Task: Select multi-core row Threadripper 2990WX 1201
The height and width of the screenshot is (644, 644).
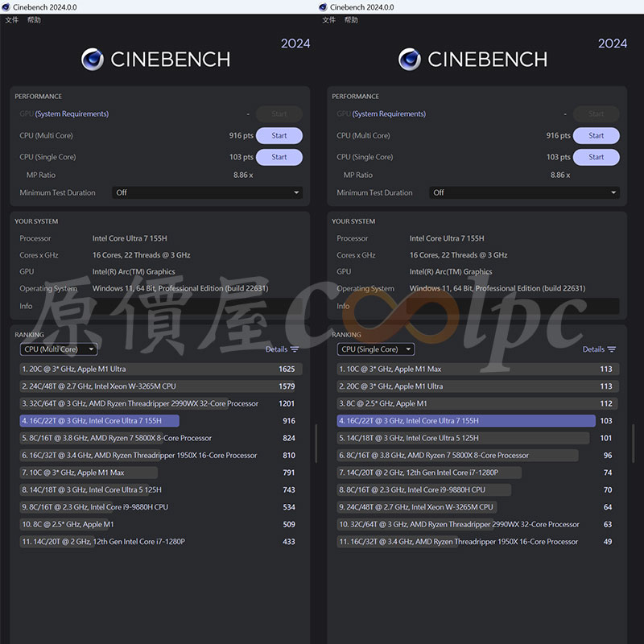Action: tap(161, 403)
